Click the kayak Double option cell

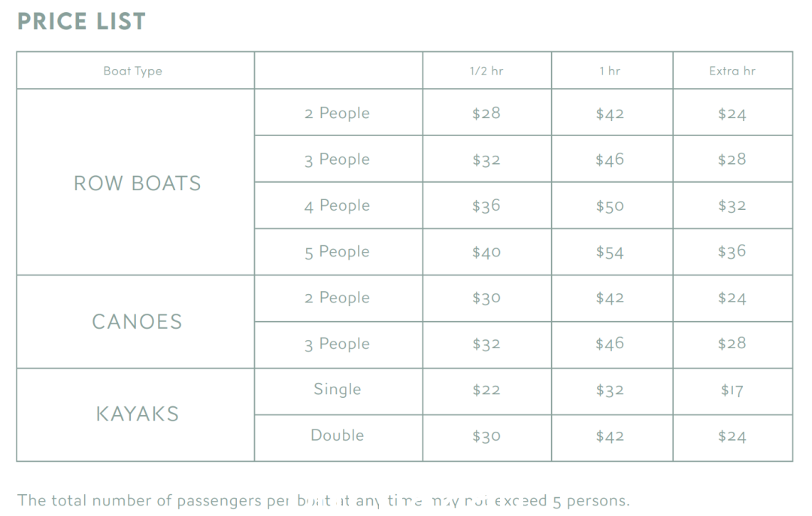tap(337, 436)
